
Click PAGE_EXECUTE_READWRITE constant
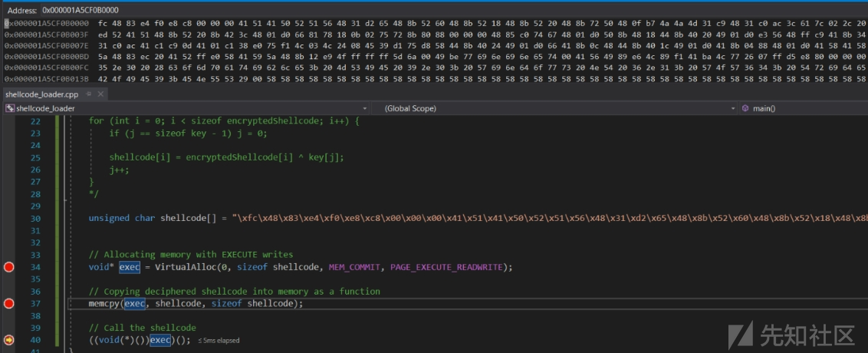point(447,268)
